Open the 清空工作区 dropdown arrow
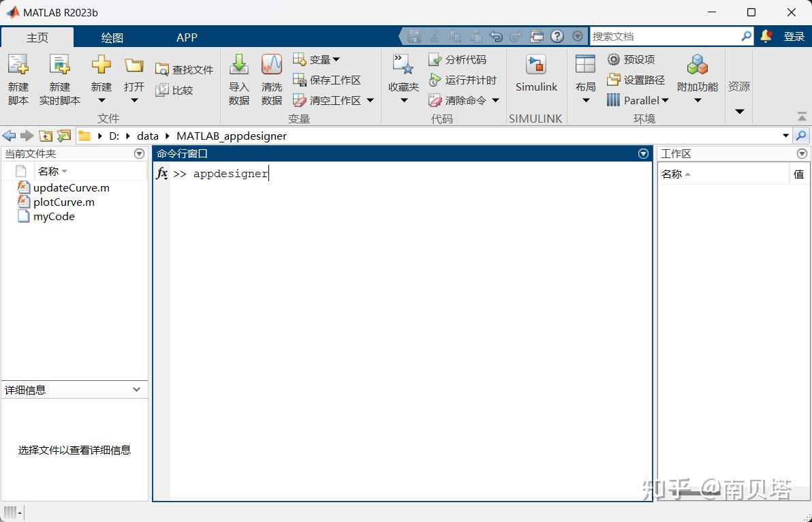This screenshot has height=522, width=812. click(x=369, y=100)
